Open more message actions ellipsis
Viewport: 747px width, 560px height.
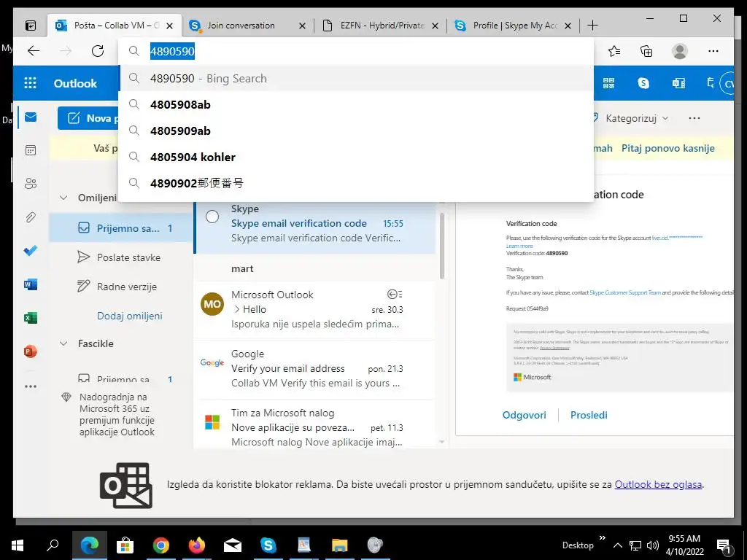tap(694, 118)
